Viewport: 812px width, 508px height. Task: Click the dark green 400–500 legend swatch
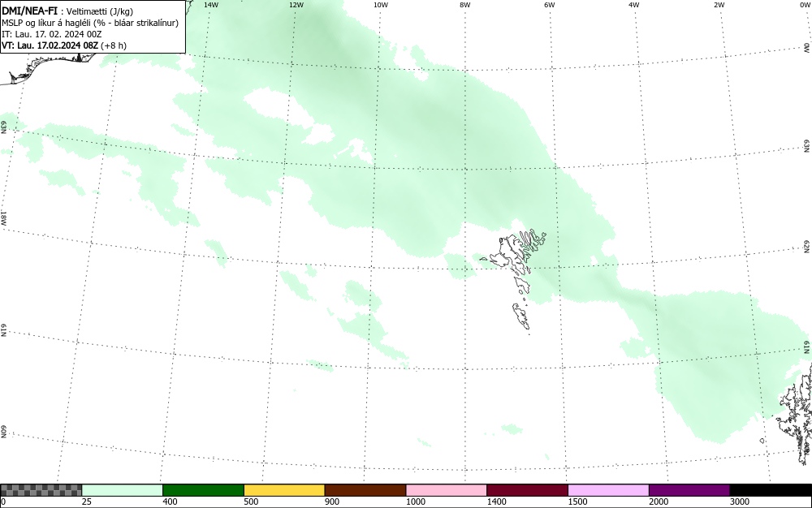(x=203, y=490)
